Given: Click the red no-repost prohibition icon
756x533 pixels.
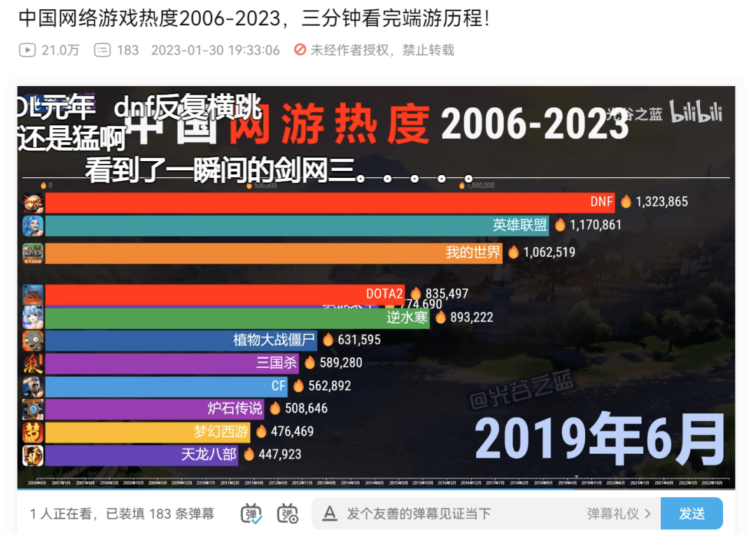Looking at the screenshot, I should point(300,50).
